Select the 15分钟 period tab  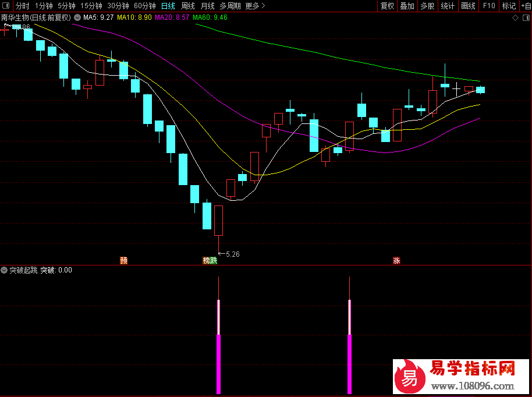(91, 6)
